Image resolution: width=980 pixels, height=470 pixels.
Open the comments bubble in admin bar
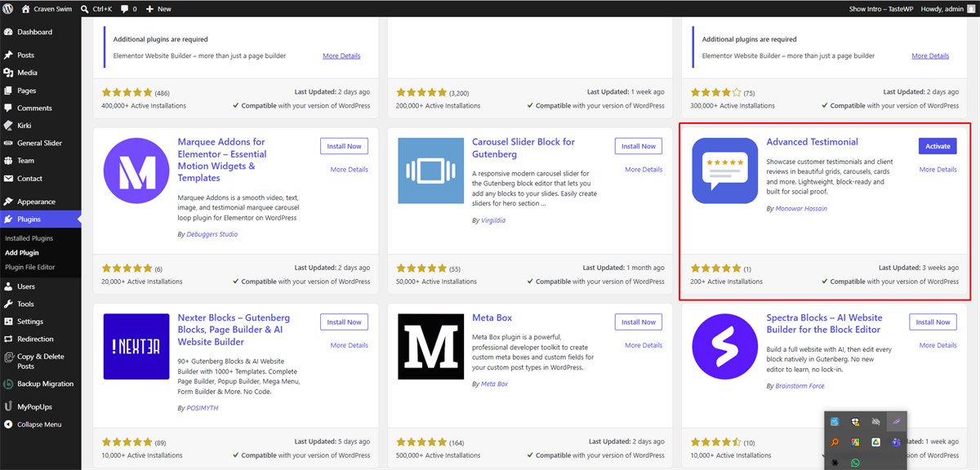pyautogui.click(x=129, y=8)
